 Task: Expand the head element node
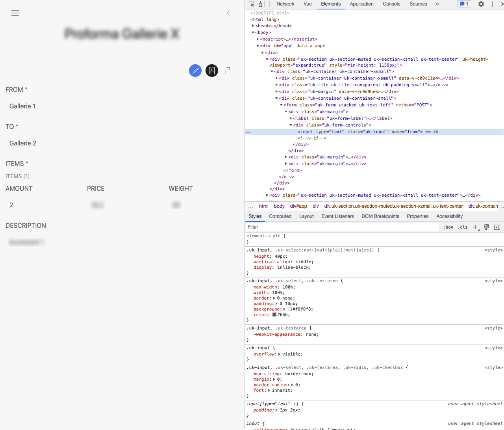[x=252, y=26]
